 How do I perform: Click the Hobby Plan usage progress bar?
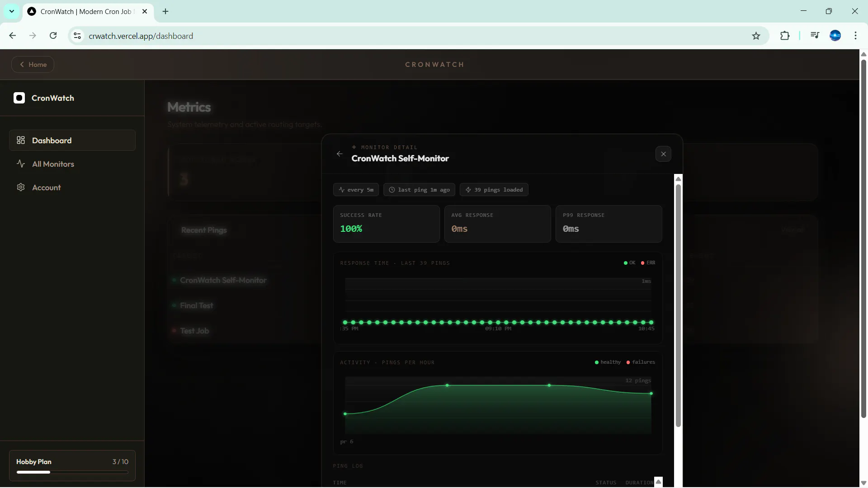coord(72,472)
